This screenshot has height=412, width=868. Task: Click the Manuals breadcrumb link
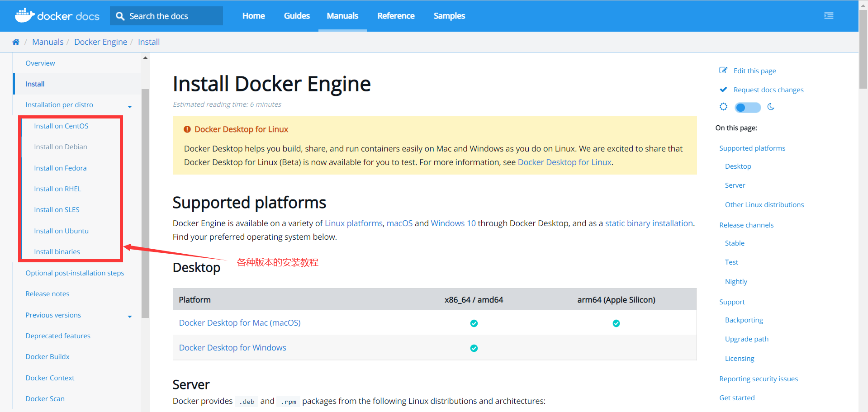48,42
